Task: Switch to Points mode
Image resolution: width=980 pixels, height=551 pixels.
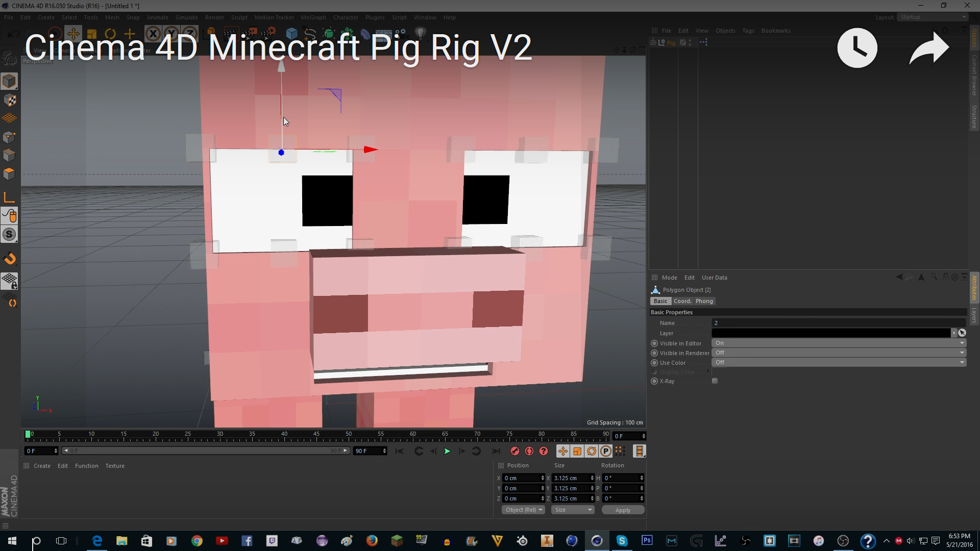Action: (9, 137)
